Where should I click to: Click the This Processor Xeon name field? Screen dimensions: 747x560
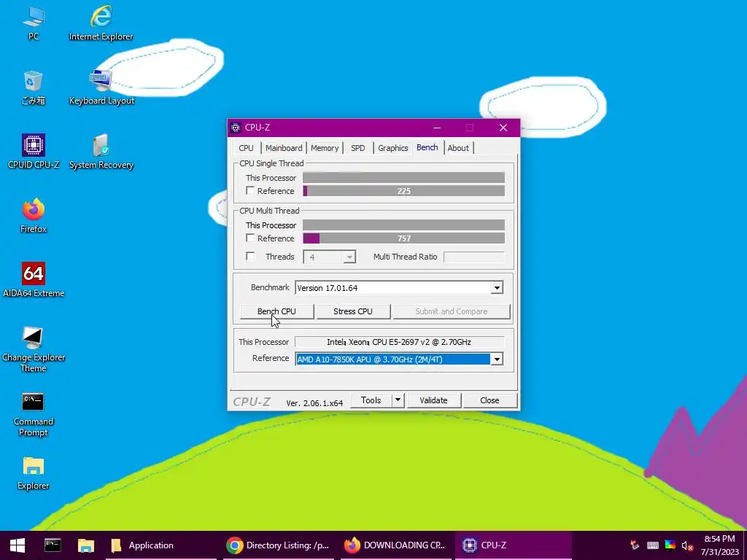tap(399, 342)
